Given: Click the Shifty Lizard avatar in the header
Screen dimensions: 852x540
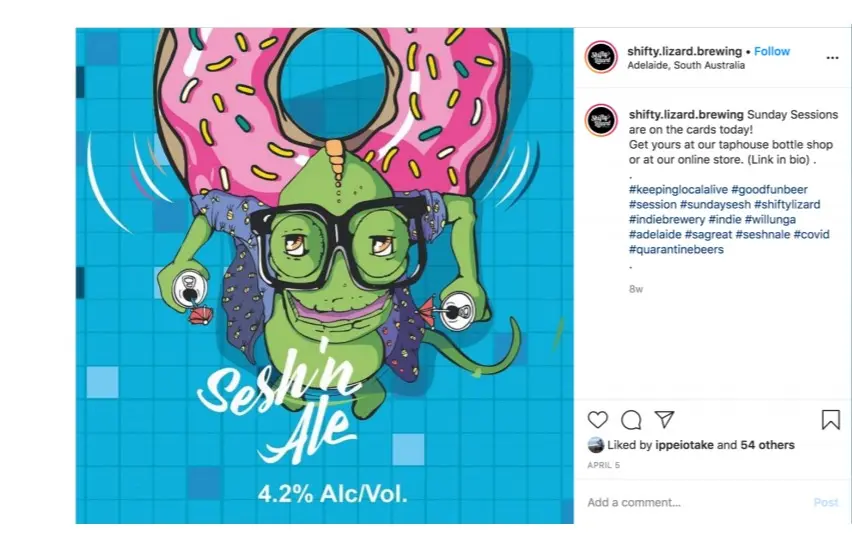Looking at the screenshot, I should (x=601, y=56).
